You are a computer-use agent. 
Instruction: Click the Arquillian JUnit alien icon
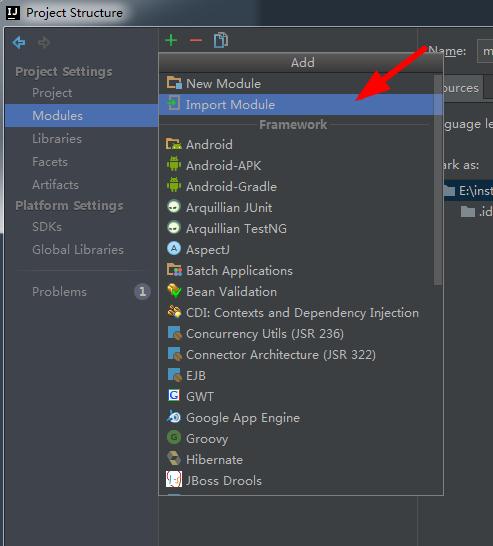[x=174, y=206]
